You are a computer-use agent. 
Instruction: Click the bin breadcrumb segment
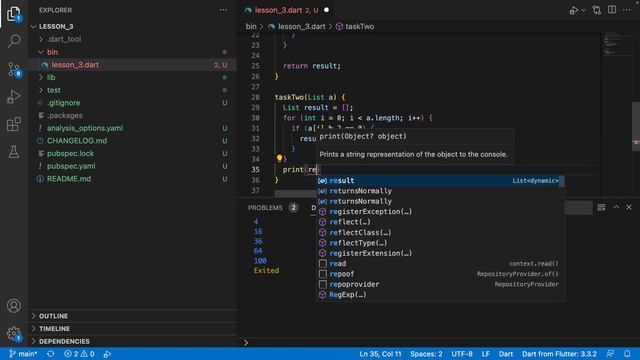(x=251, y=27)
